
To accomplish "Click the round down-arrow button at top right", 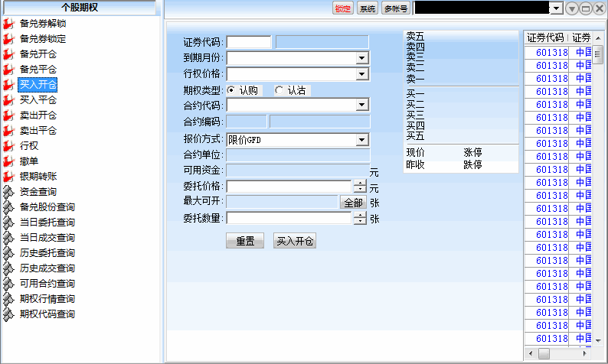I will 572,8.
